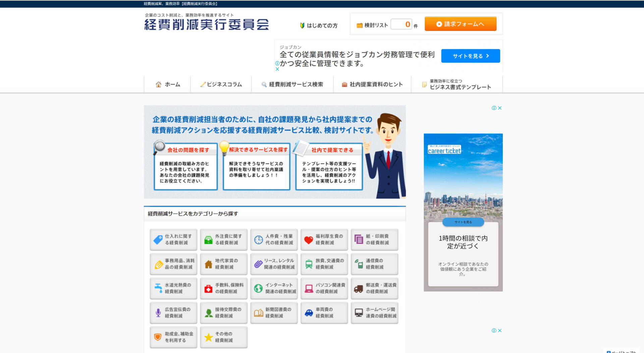Switch to the ビジネスコラム tab
This screenshot has height=353, width=644.
point(221,85)
